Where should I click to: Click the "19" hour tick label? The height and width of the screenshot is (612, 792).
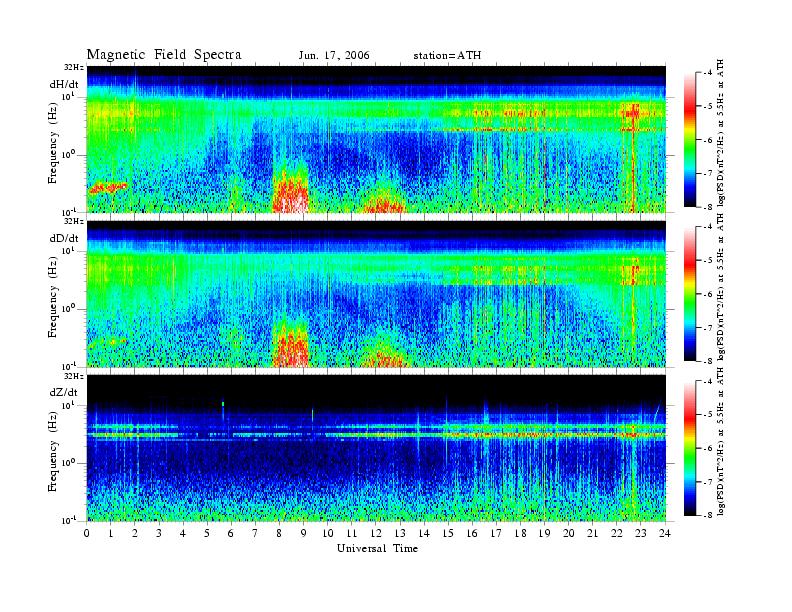click(545, 533)
